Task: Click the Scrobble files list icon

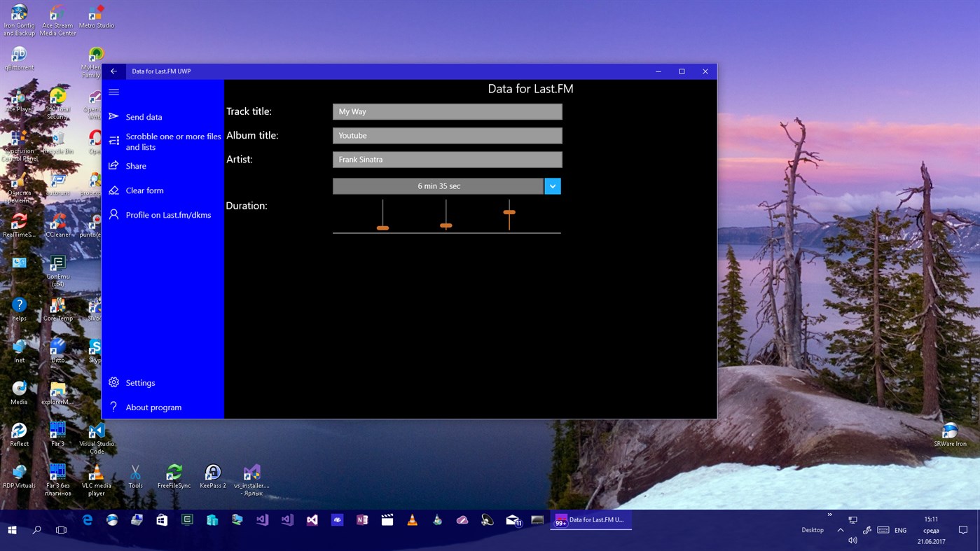Action: (113, 141)
